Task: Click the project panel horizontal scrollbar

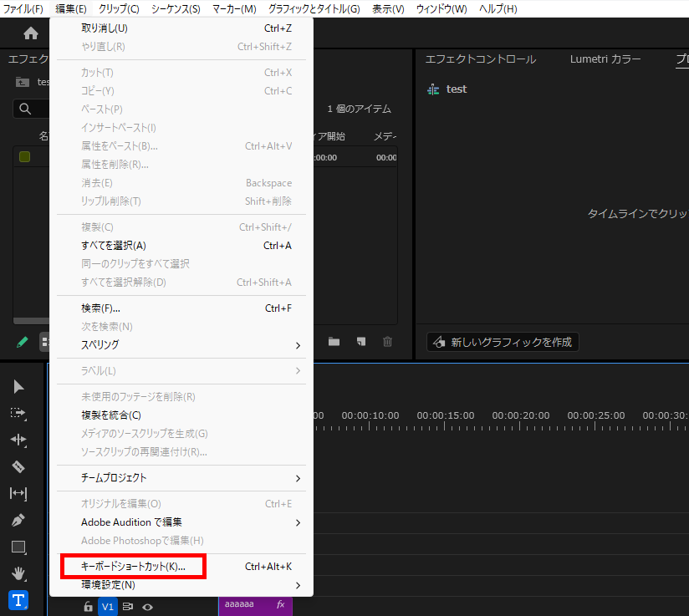Action: point(31,321)
